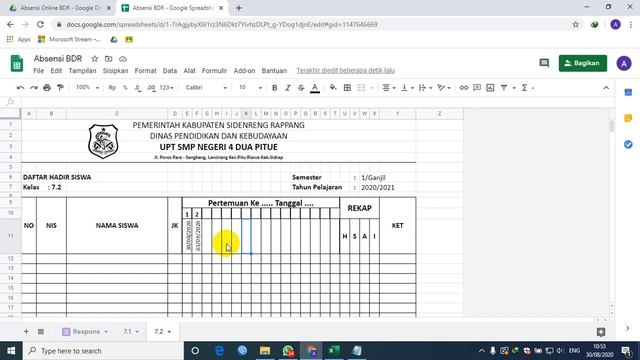Toggle bold formatting
Screen dimensions: 640x360
[275, 88]
